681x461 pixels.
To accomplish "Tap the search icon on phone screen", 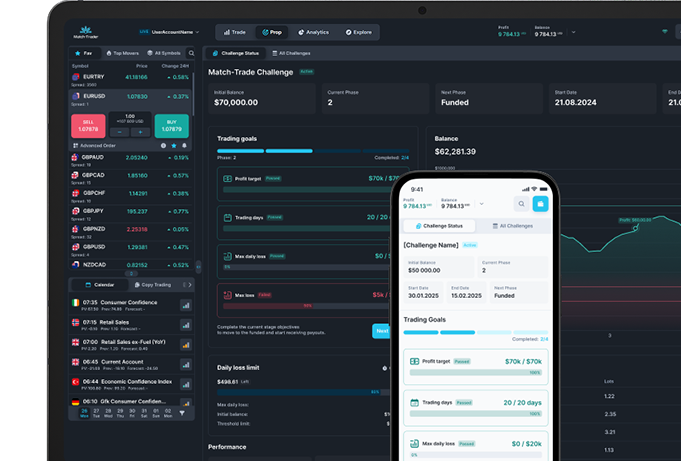I will (x=521, y=204).
